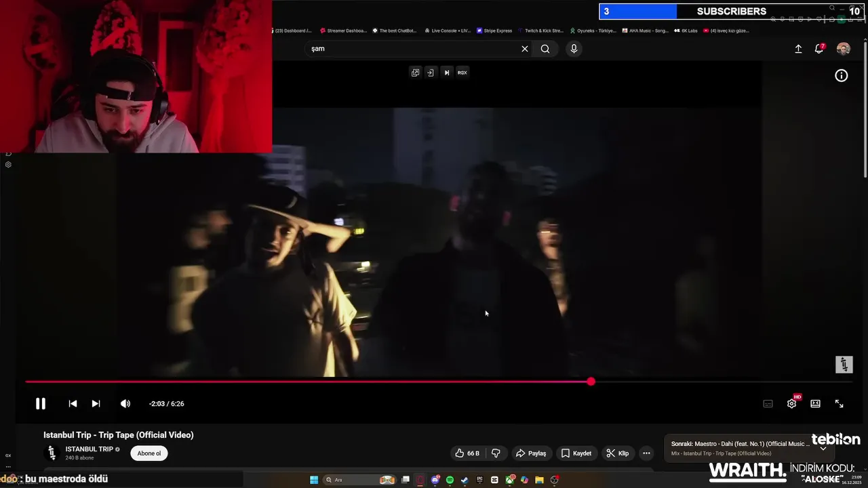Open the upload video icon
The image size is (868, 488).
click(x=798, y=49)
